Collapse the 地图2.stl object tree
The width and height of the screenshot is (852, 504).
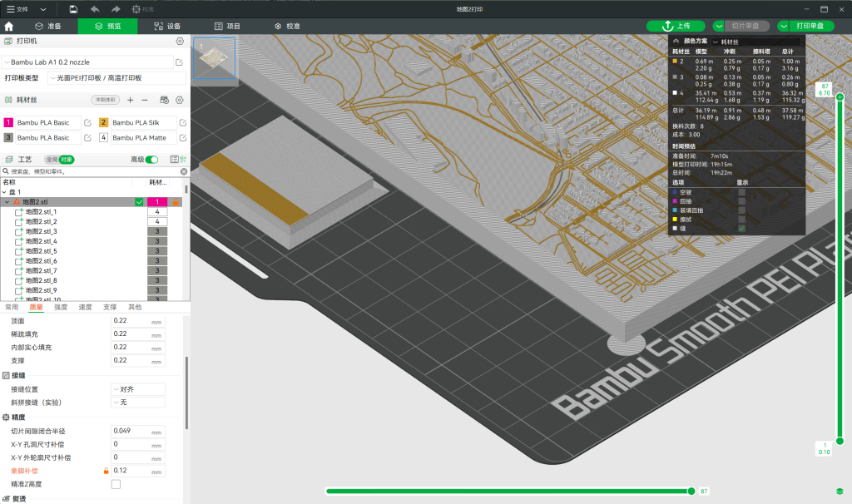[7, 202]
